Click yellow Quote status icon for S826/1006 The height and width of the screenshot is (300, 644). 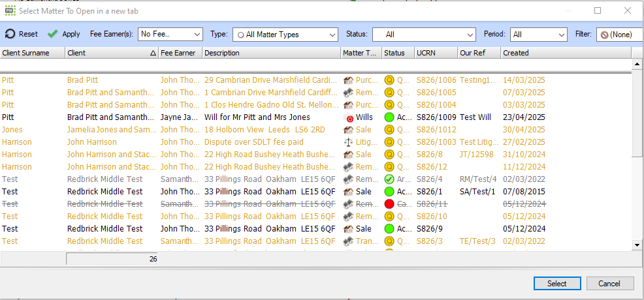point(389,80)
